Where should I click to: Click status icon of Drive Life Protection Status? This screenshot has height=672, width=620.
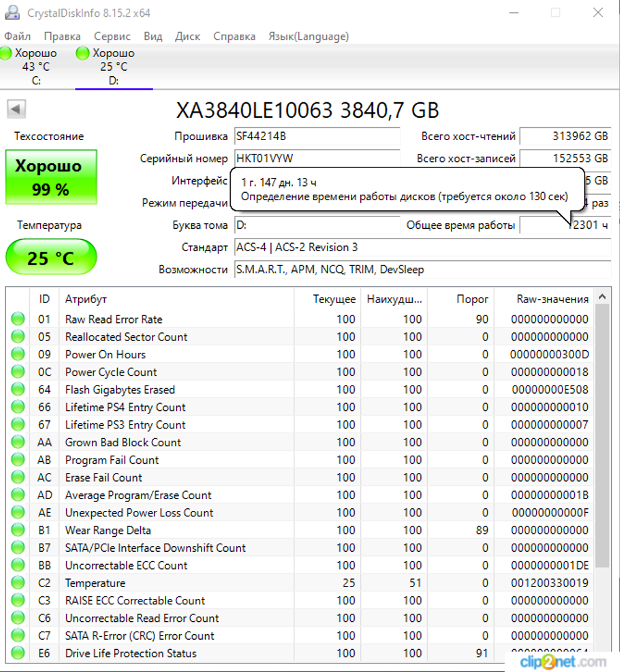(18, 653)
